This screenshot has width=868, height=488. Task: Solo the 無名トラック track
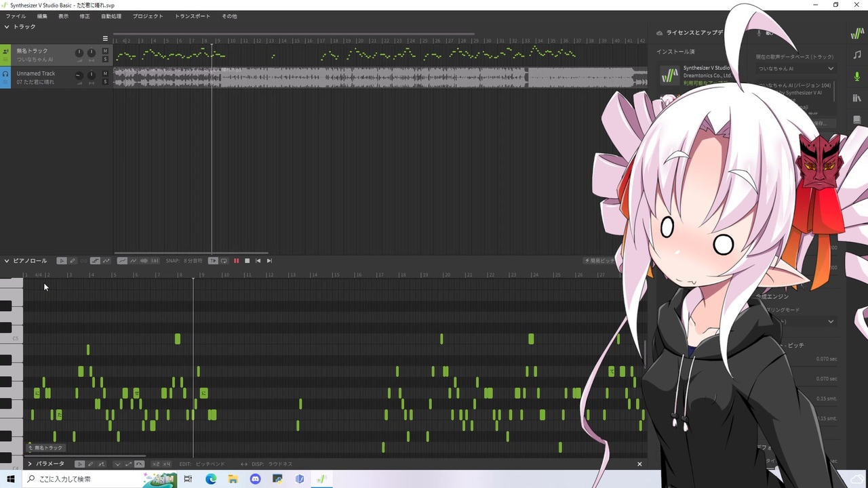click(x=105, y=59)
